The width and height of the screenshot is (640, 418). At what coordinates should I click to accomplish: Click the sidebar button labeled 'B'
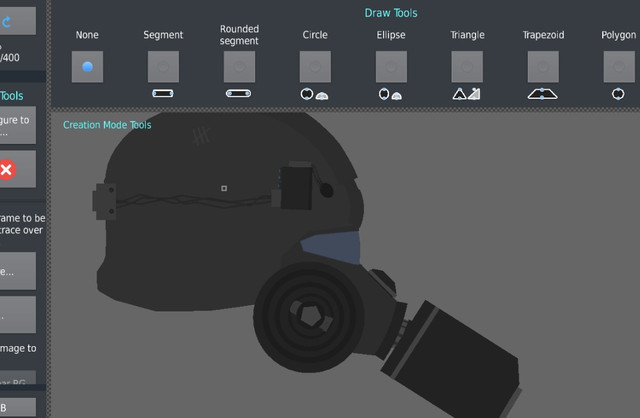coord(18,407)
